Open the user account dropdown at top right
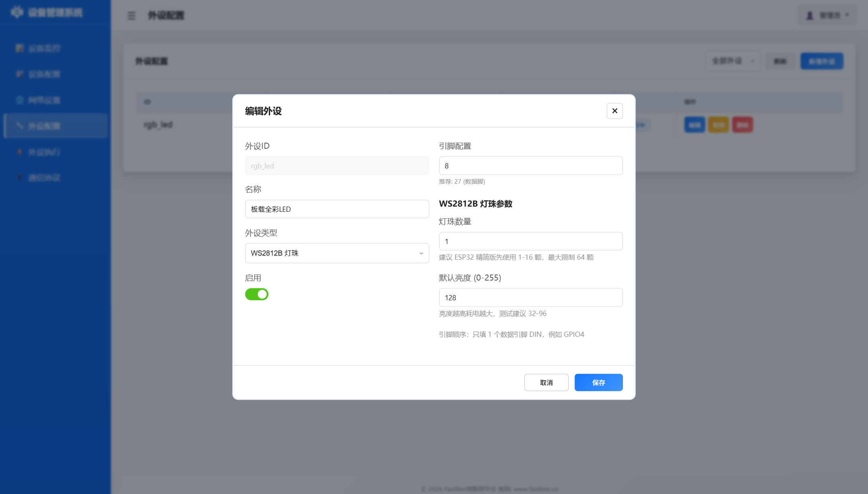This screenshot has height=494, width=868. click(827, 15)
